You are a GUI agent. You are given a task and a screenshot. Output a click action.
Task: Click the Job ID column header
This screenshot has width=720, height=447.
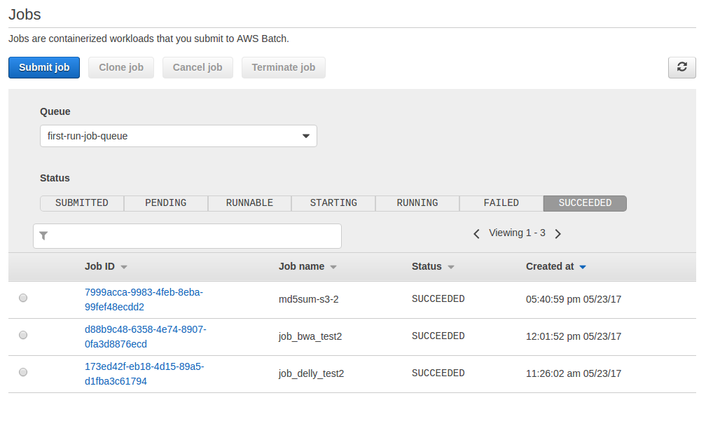pyautogui.click(x=100, y=266)
